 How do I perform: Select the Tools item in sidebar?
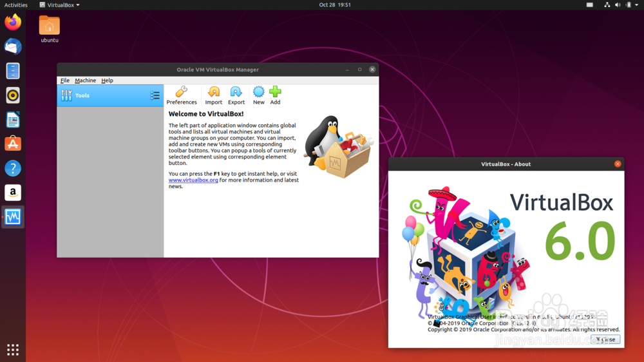pyautogui.click(x=110, y=95)
